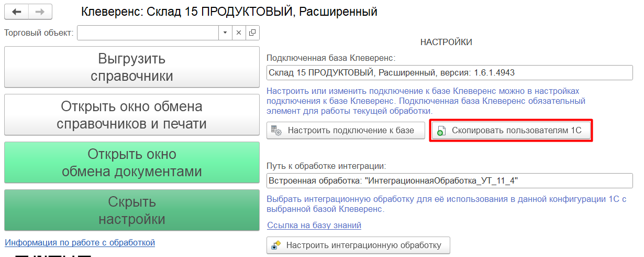Click the blue hint Выбрать интеграционную обработку
The image size is (644, 257).
click(x=446, y=204)
